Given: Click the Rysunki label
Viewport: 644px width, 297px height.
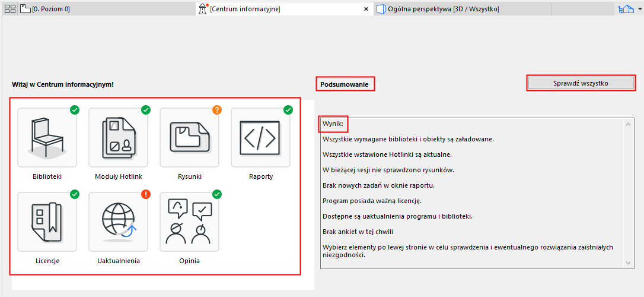Looking at the screenshot, I should [190, 176].
